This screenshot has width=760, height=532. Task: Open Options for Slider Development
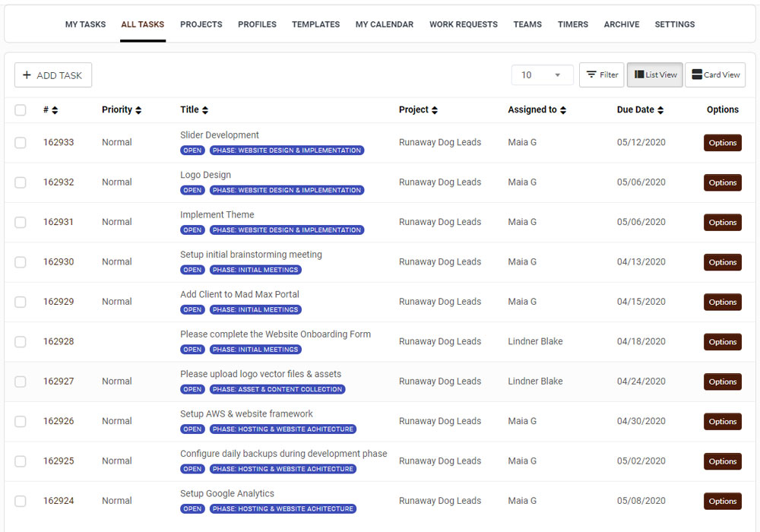click(x=722, y=142)
